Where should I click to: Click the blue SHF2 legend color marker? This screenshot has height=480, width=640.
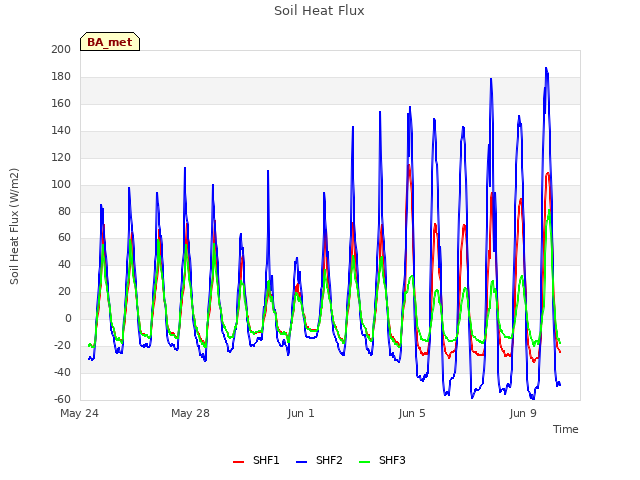[301, 462]
